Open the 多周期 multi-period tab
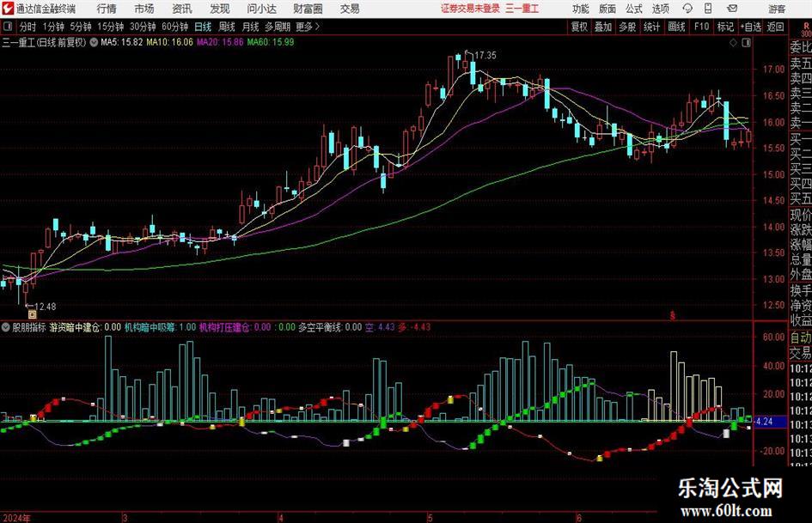This screenshot has height=523, width=812. [278, 27]
